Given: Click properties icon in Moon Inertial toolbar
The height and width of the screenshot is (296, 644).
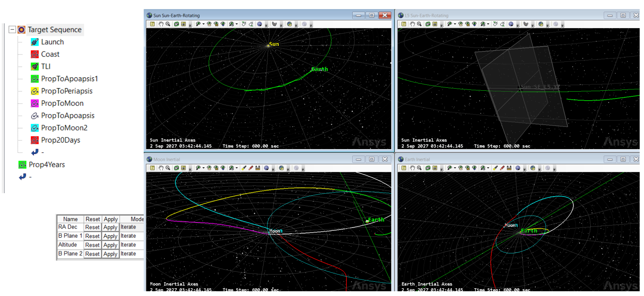Looking at the screenshot, I should 152,168.
